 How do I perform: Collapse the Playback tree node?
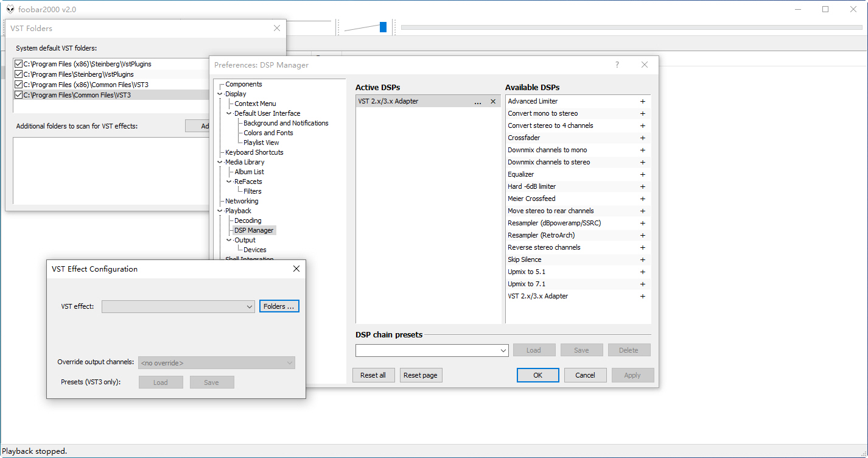point(220,211)
